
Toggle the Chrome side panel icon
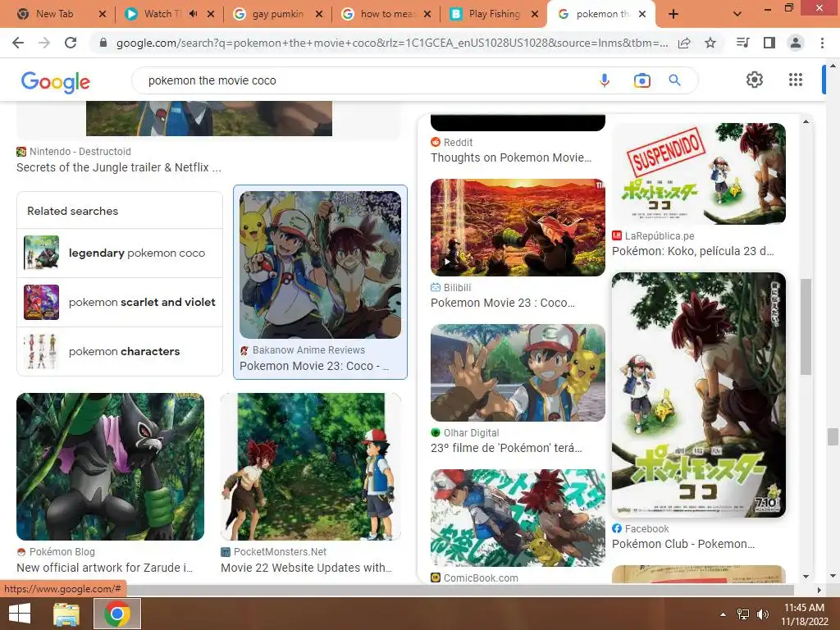(x=769, y=43)
